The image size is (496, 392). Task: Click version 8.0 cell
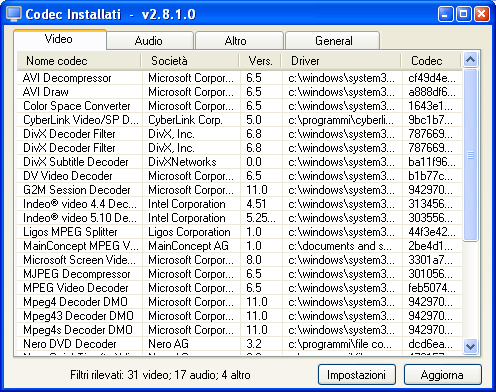tap(254, 260)
